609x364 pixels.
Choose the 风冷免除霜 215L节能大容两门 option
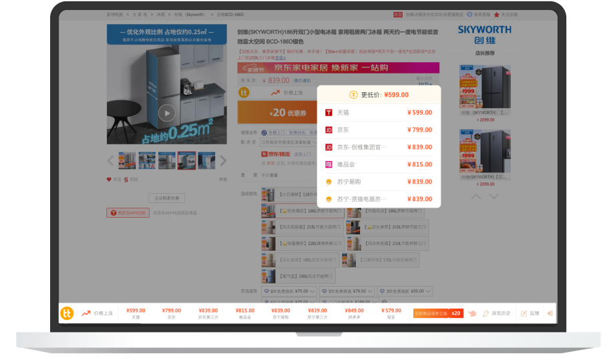[302, 227]
